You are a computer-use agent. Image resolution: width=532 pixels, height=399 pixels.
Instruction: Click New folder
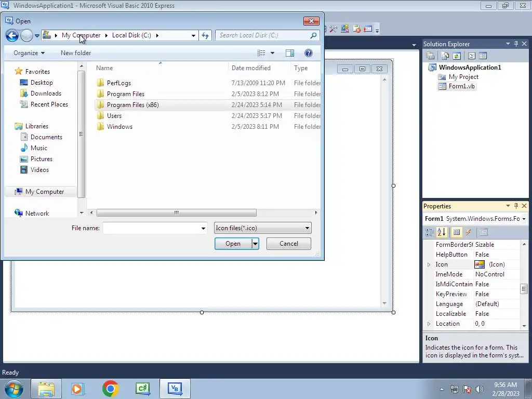tap(76, 53)
